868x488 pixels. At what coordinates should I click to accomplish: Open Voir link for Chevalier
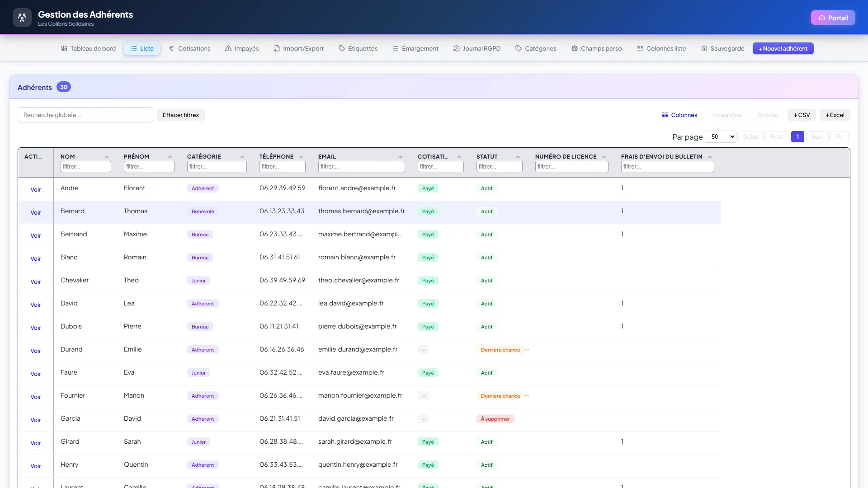(36, 282)
